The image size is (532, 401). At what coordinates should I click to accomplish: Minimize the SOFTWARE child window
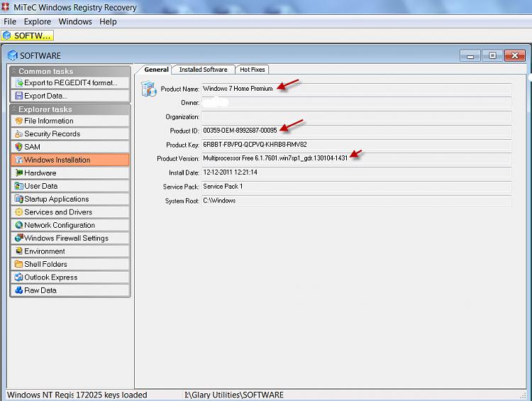click(x=470, y=55)
